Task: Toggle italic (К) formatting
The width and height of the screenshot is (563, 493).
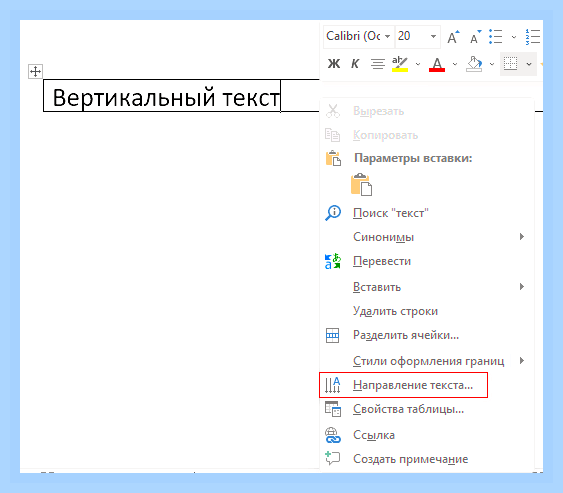Action: coord(355,64)
